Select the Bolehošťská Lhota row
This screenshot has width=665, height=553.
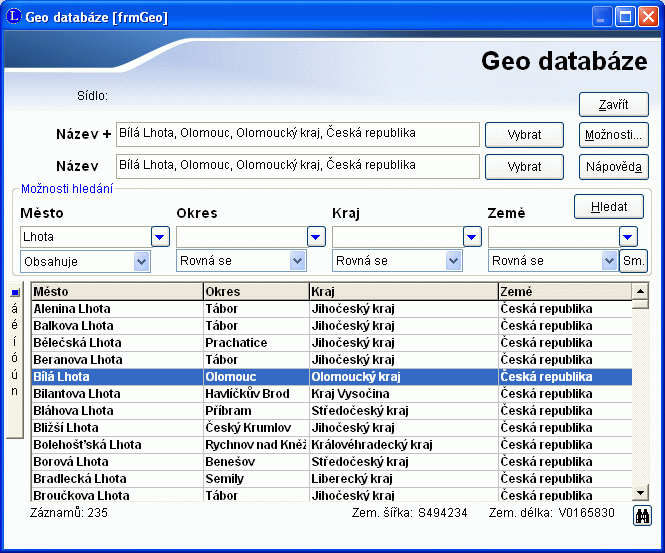332,444
